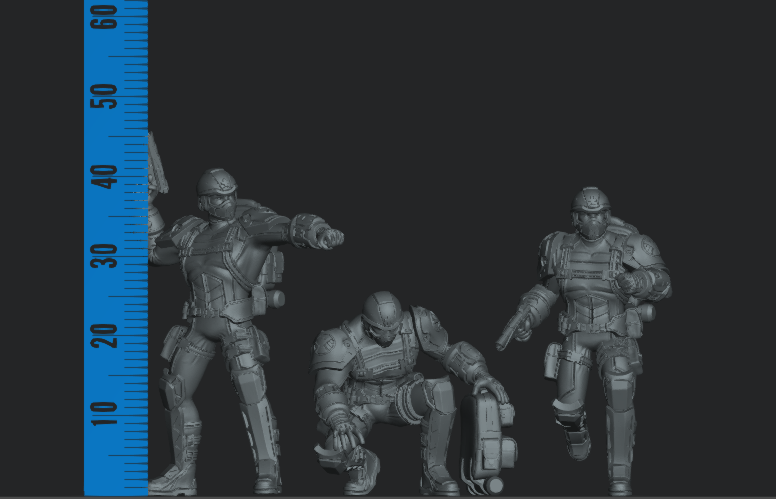Select the left soldier's helmet

tap(217, 185)
